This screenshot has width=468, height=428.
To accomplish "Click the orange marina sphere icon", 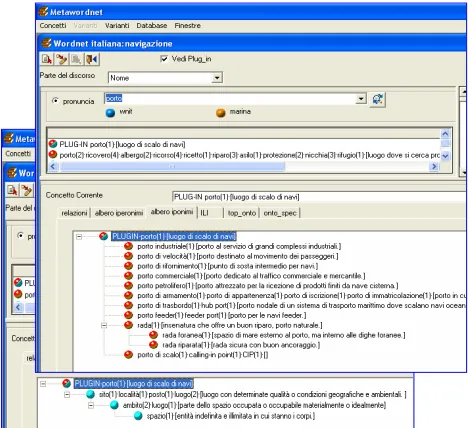I will 221,113.
